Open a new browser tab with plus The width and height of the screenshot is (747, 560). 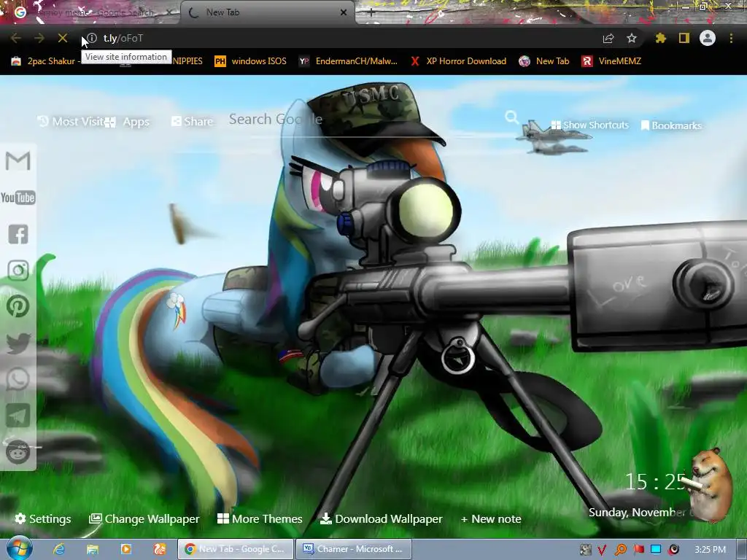click(371, 12)
